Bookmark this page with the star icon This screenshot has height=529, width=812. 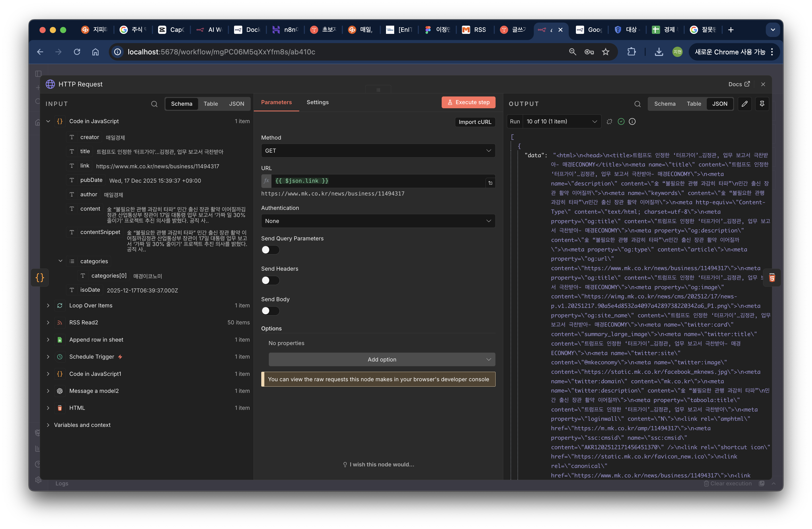[606, 52]
